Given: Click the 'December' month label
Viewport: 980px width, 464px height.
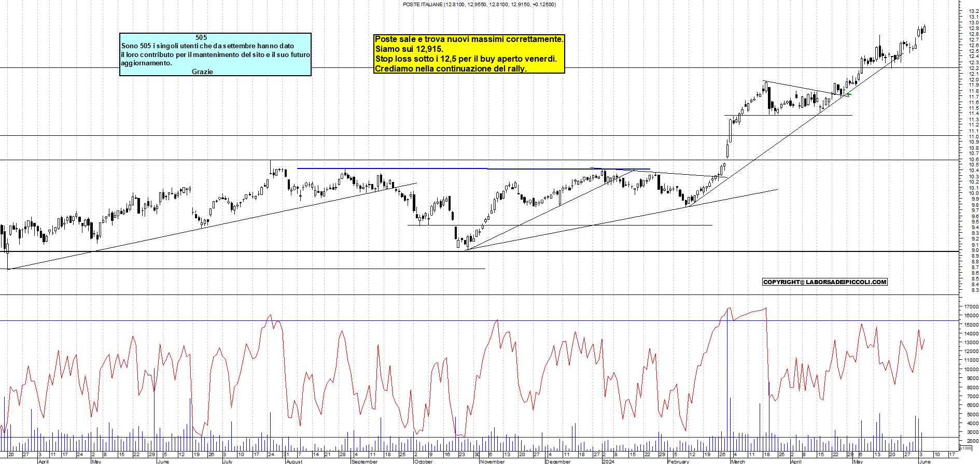Looking at the screenshot, I should (558, 461).
